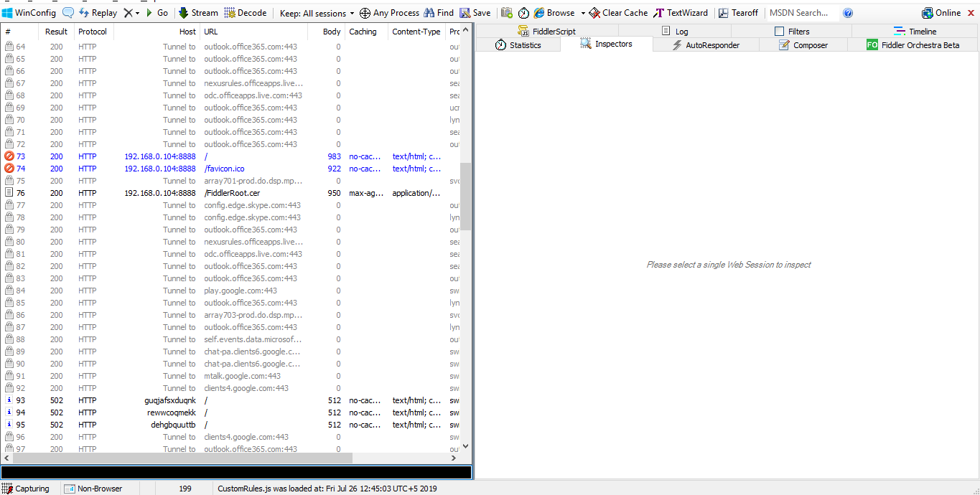Click lock icon of session 84
The width and height of the screenshot is (980, 495).
point(9,291)
